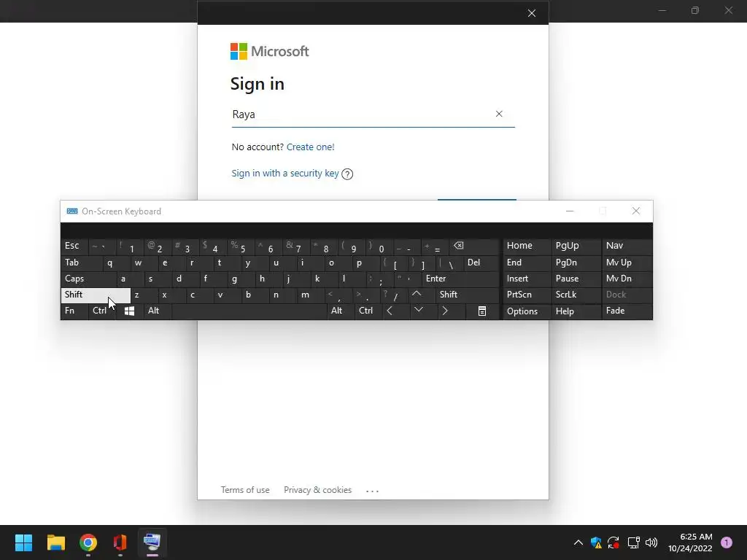747x560 pixels.
Task: Click the Mv Up key
Action: (627, 262)
